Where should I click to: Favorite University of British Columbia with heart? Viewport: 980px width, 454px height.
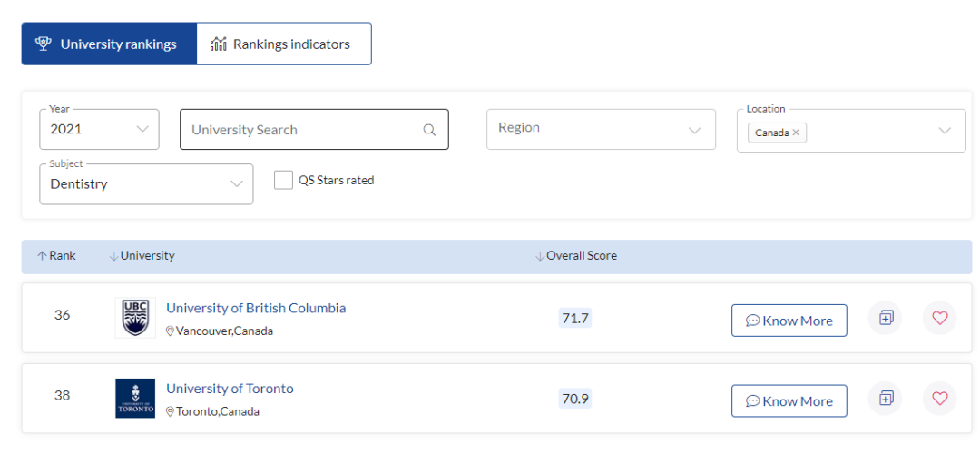click(x=939, y=318)
